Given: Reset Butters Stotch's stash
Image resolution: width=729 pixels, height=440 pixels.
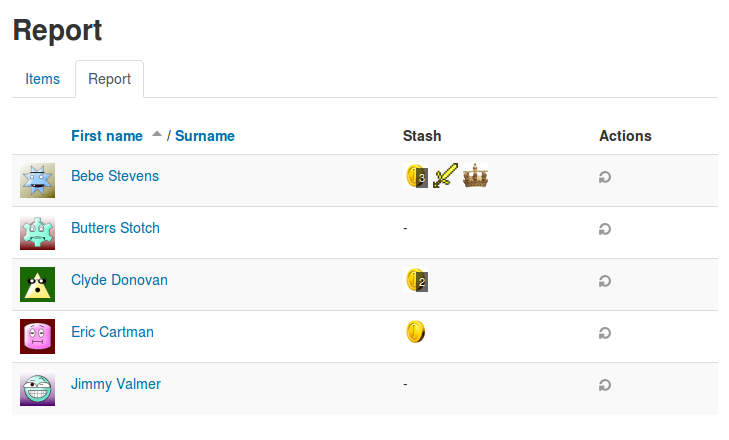Looking at the screenshot, I should [604, 229].
